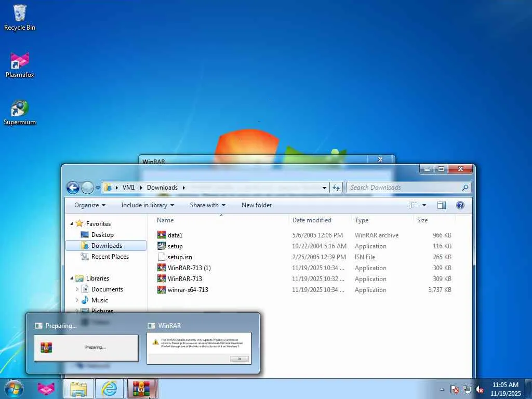The height and width of the screenshot is (399, 532).
Task: Open address bar history dropdown arrow
Action: coord(324,188)
